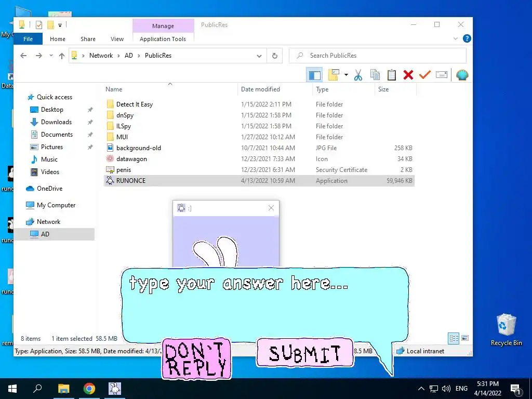Go forward with the right arrow button

[38, 56]
